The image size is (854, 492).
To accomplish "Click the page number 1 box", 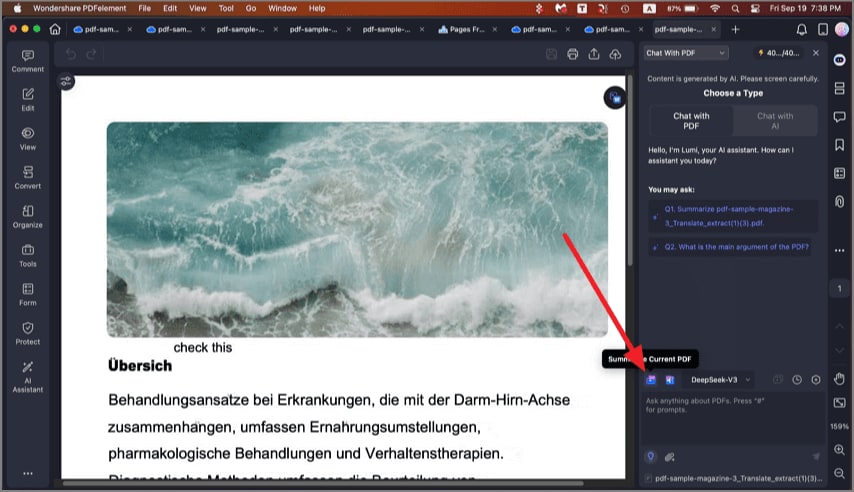I will pos(839,288).
